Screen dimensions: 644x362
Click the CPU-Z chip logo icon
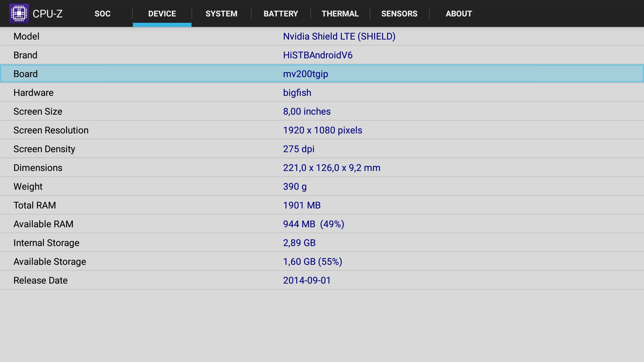point(19,13)
